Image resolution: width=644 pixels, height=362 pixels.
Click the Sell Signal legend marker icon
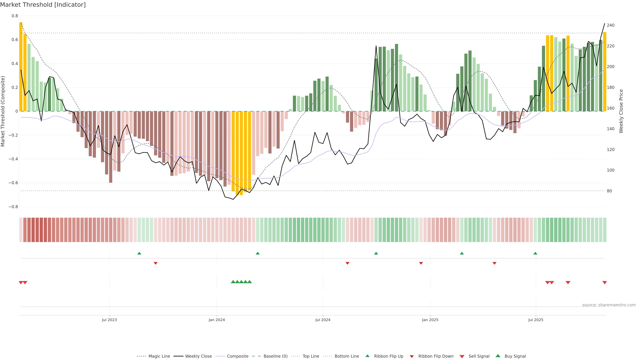coord(462,356)
